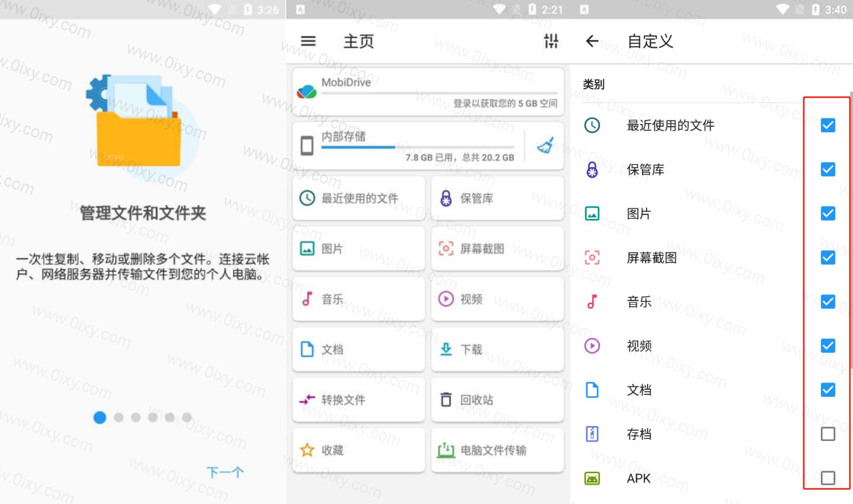Open the hamburger navigation menu

[308, 41]
